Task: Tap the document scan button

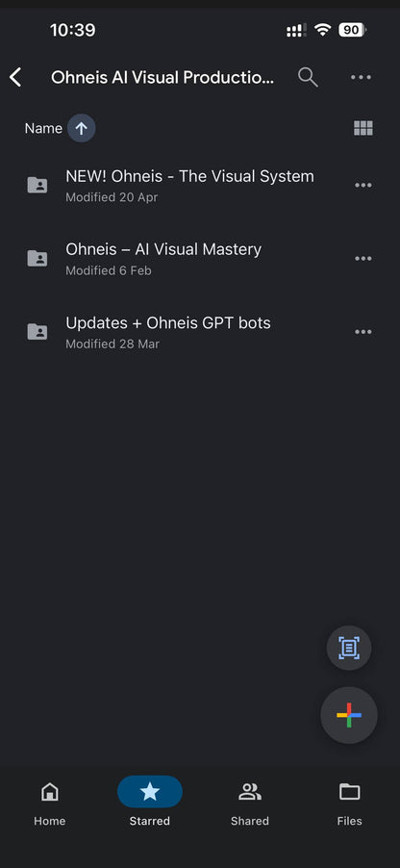Action: [x=348, y=648]
